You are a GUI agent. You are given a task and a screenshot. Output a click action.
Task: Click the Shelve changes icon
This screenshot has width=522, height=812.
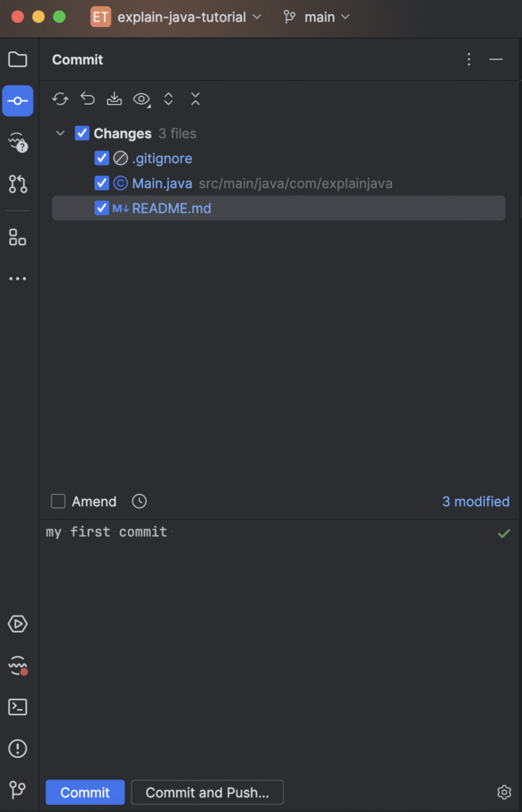tap(114, 99)
